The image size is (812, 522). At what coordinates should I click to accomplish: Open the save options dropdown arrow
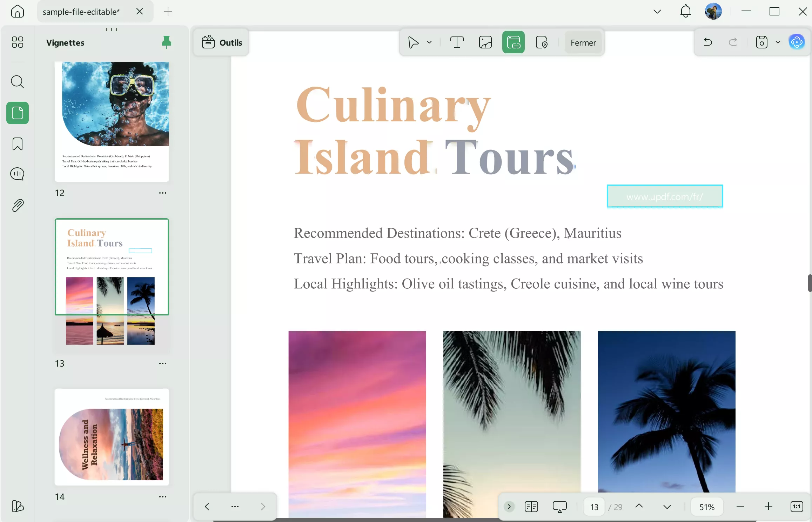coord(778,42)
